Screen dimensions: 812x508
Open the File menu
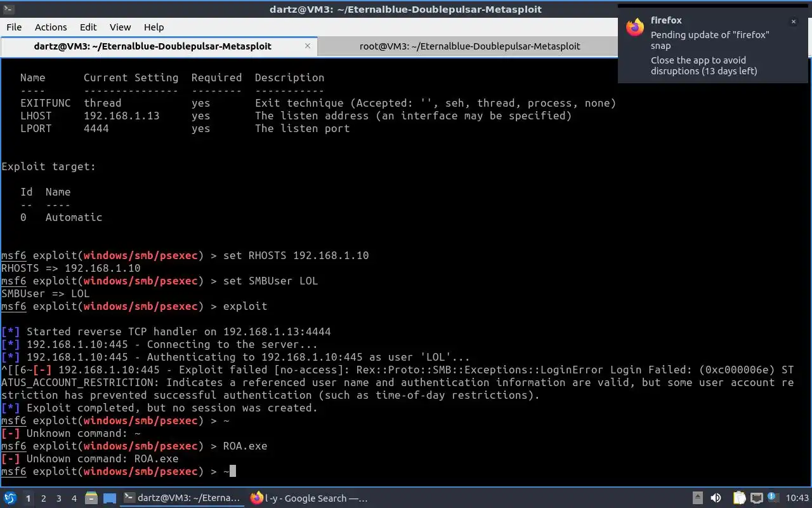(x=14, y=27)
